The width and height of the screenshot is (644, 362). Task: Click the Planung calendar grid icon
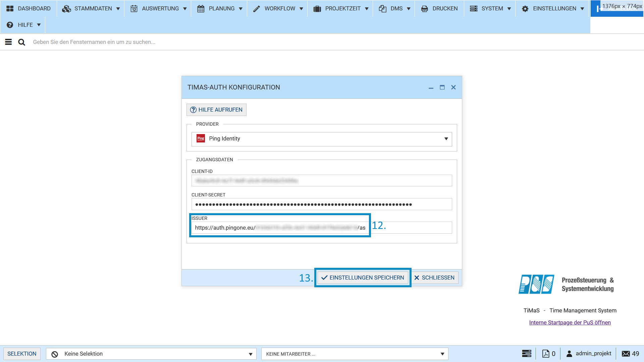click(201, 9)
